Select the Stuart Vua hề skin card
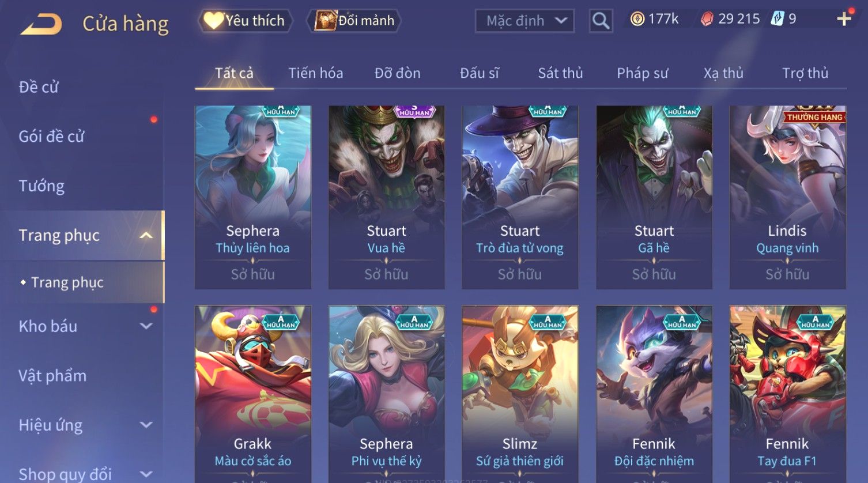Viewport: 868px width, 483px height. (x=386, y=197)
